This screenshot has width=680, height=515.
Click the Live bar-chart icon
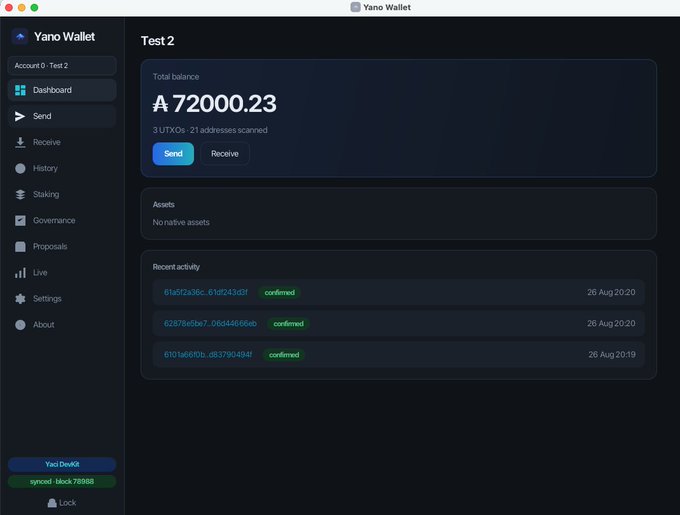pos(20,273)
